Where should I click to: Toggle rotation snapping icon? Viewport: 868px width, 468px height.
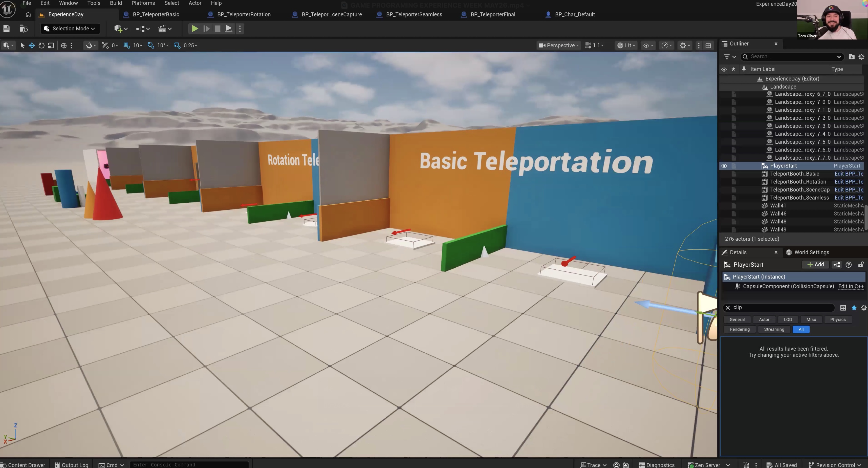coord(151,46)
